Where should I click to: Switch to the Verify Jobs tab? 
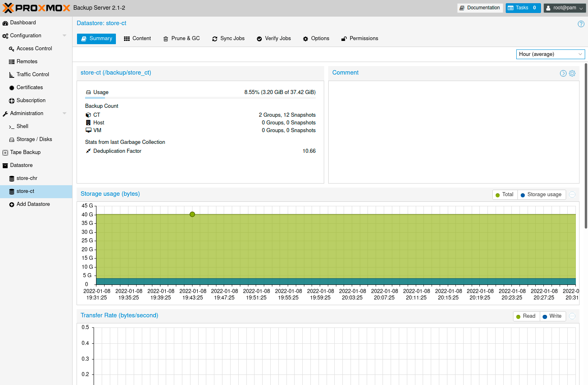coord(274,38)
